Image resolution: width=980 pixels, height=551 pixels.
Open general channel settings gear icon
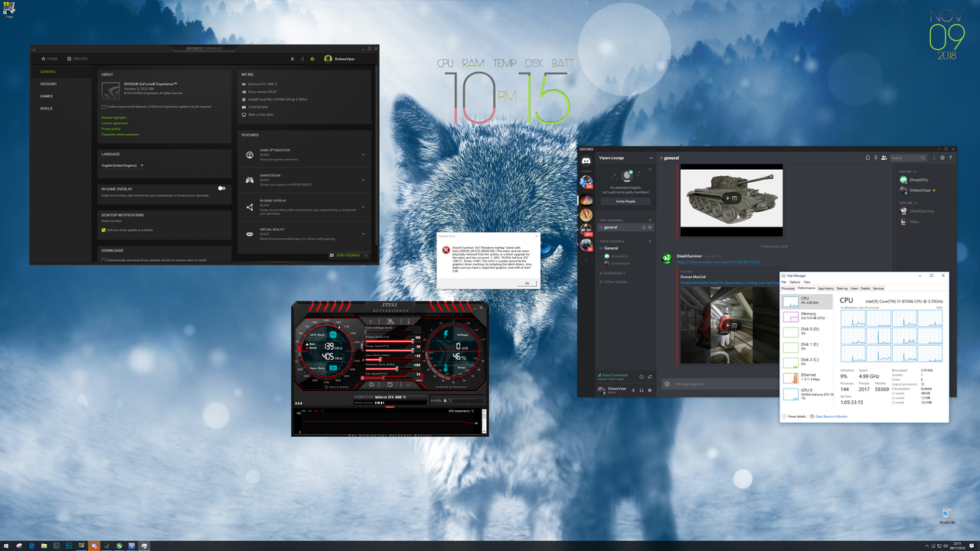[650, 227]
